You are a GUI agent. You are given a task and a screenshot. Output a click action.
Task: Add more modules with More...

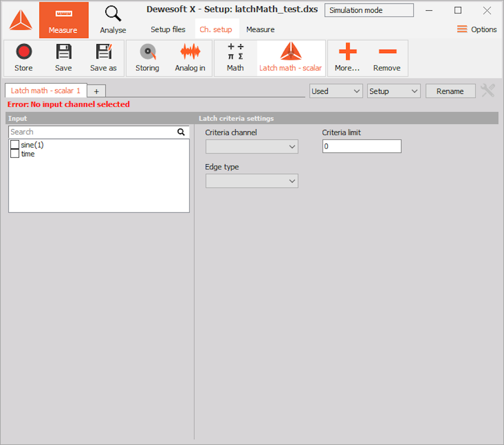point(347,58)
